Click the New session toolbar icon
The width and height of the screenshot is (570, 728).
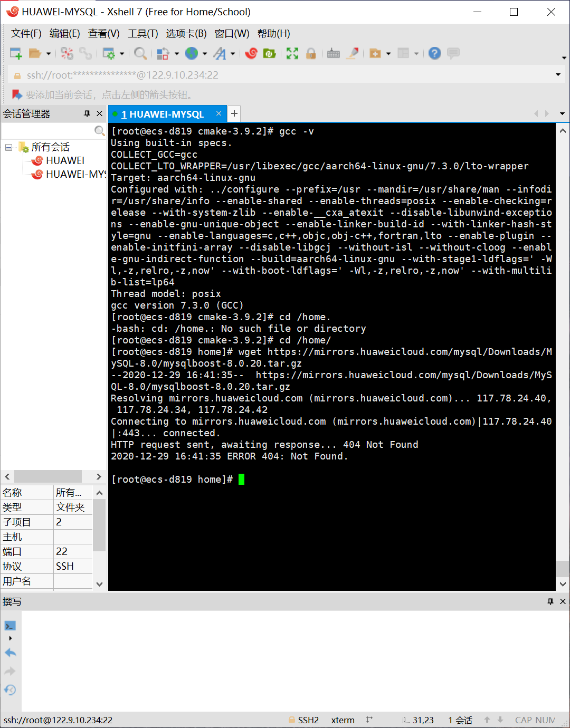click(x=16, y=53)
